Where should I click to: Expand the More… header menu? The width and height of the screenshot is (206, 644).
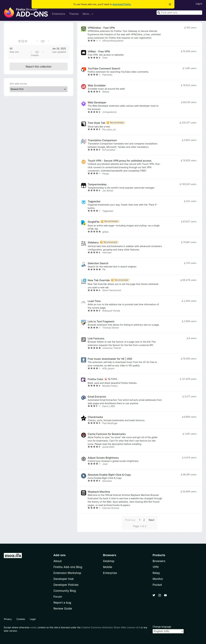[x=88, y=14]
